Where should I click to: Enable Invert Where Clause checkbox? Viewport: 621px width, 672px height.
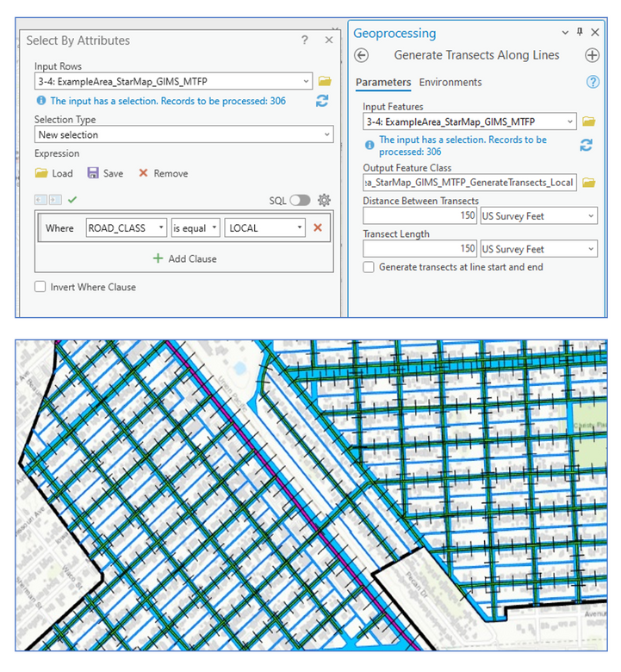click(x=40, y=287)
